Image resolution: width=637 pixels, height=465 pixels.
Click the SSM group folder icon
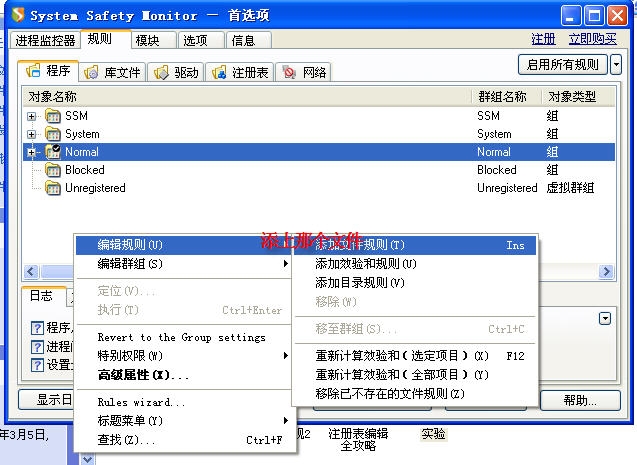pos(53,116)
